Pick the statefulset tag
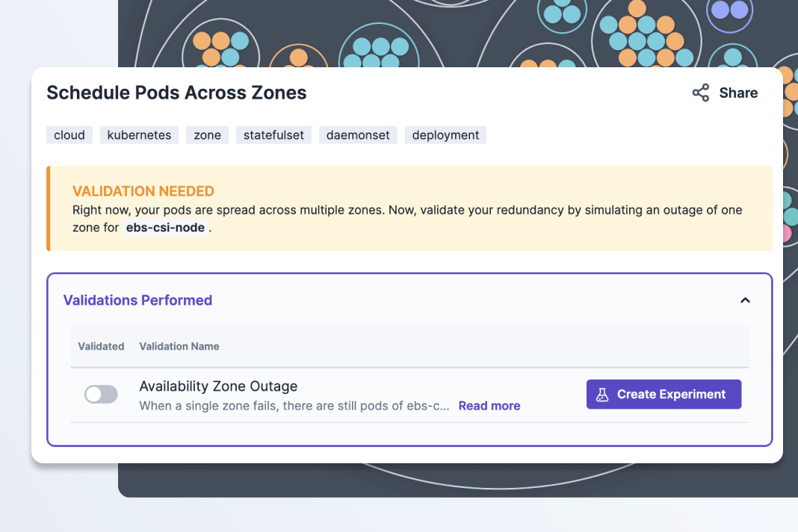Image resolution: width=798 pixels, height=532 pixels. [x=273, y=135]
